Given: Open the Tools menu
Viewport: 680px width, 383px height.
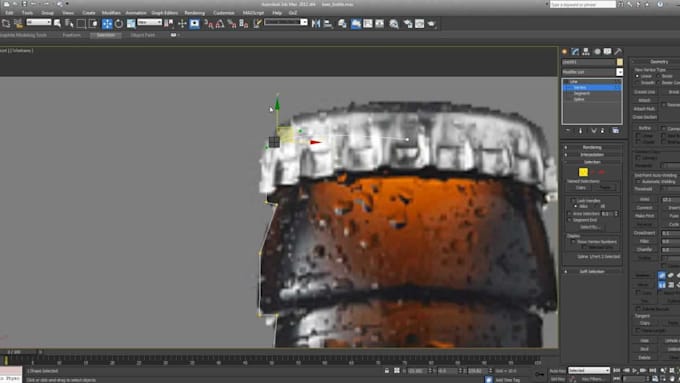Looking at the screenshot, I should pos(27,13).
